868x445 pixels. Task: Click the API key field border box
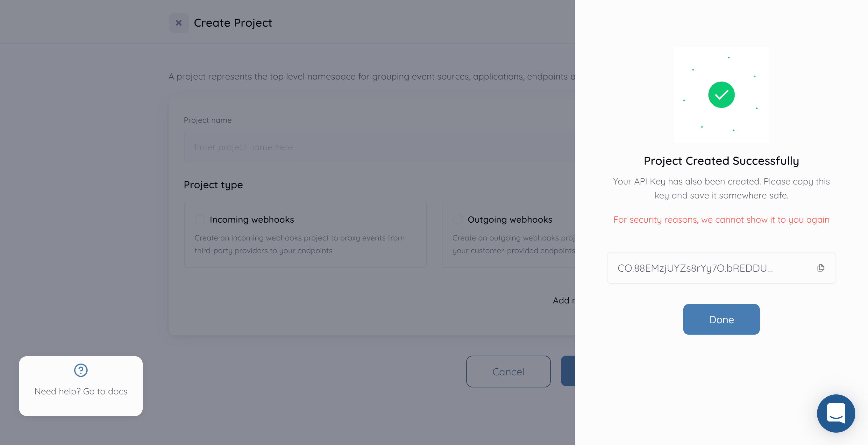coord(721,268)
